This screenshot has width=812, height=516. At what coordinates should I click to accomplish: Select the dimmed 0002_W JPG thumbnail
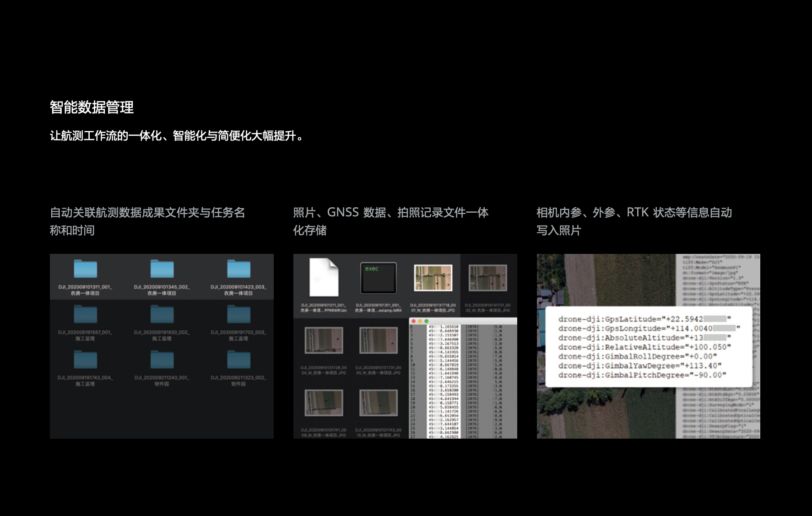[487, 278]
